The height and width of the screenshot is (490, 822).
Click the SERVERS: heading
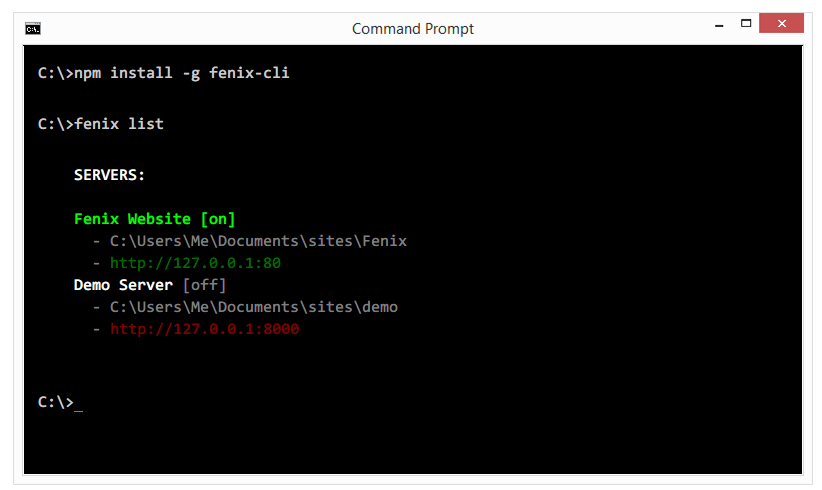pyautogui.click(x=109, y=175)
